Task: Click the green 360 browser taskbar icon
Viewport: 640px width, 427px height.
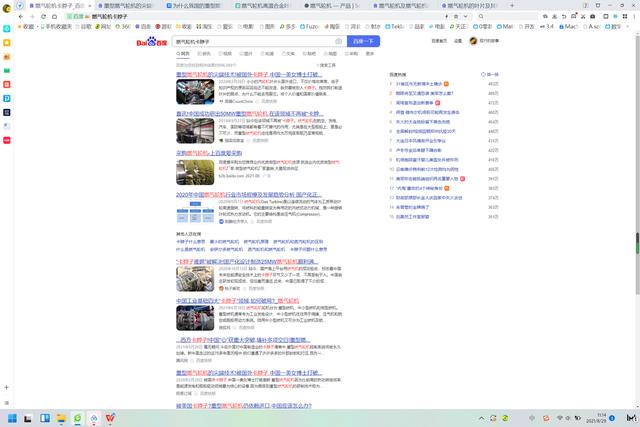Action: point(78,418)
